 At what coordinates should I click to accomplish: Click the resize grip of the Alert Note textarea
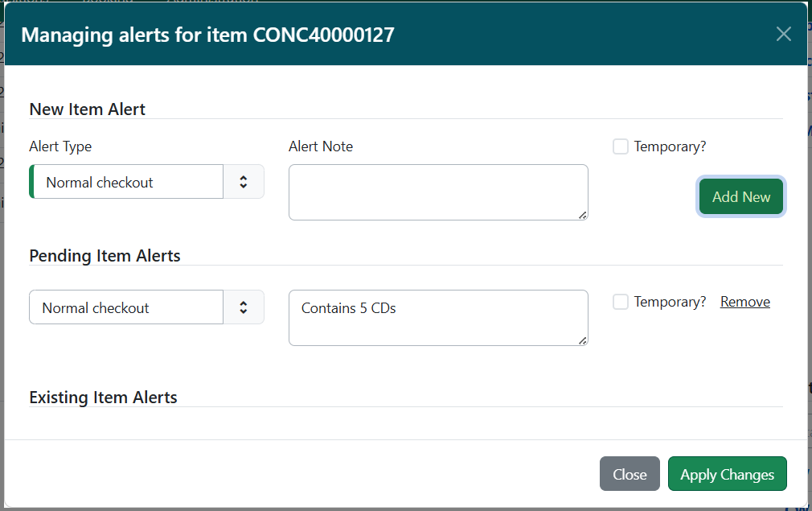[581, 215]
